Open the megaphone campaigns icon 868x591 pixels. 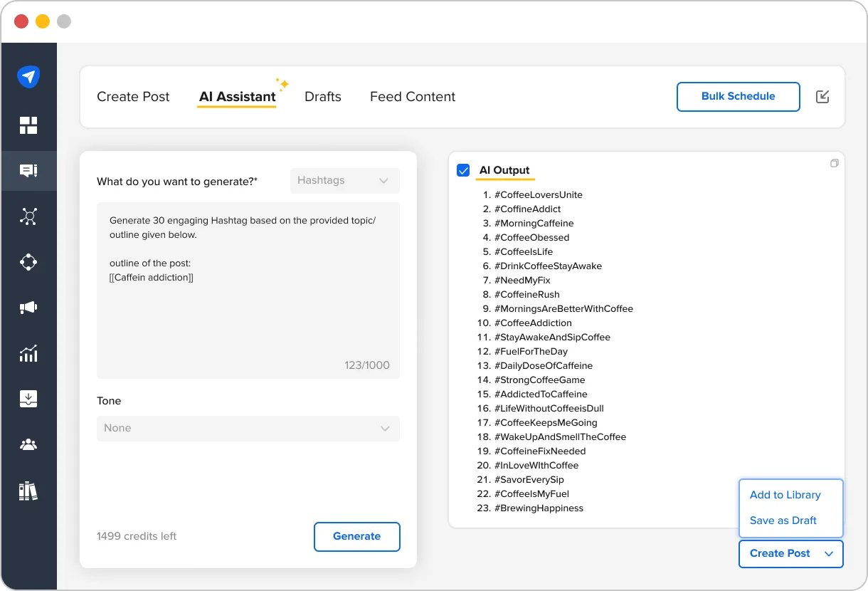[28, 308]
